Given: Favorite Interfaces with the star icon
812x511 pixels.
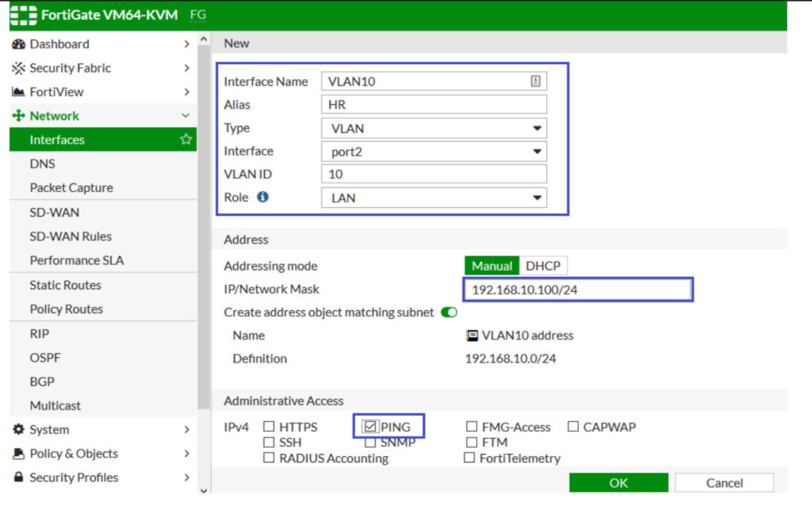Looking at the screenshot, I should tap(186, 140).
